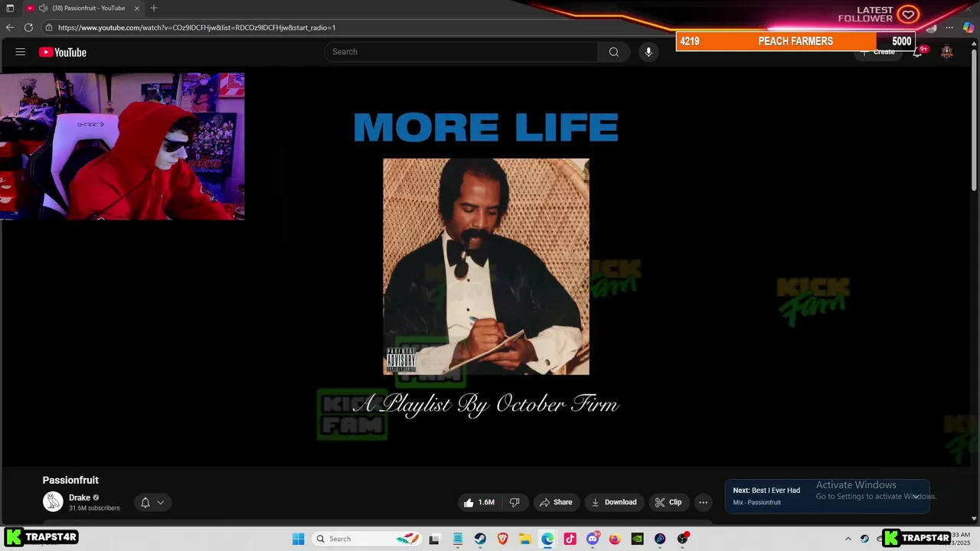
Task: Like the Passionfruit video
Action: click(x=479, y=503)
